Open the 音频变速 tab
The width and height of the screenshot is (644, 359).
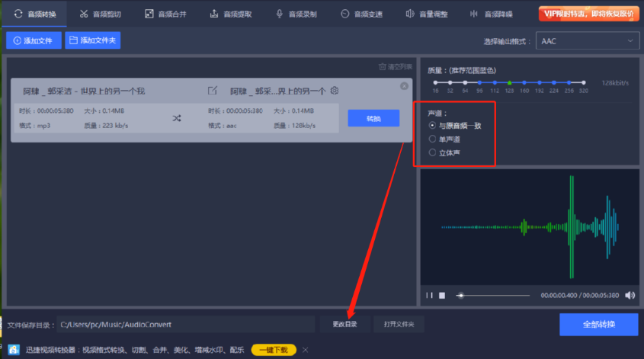point(362,14)
